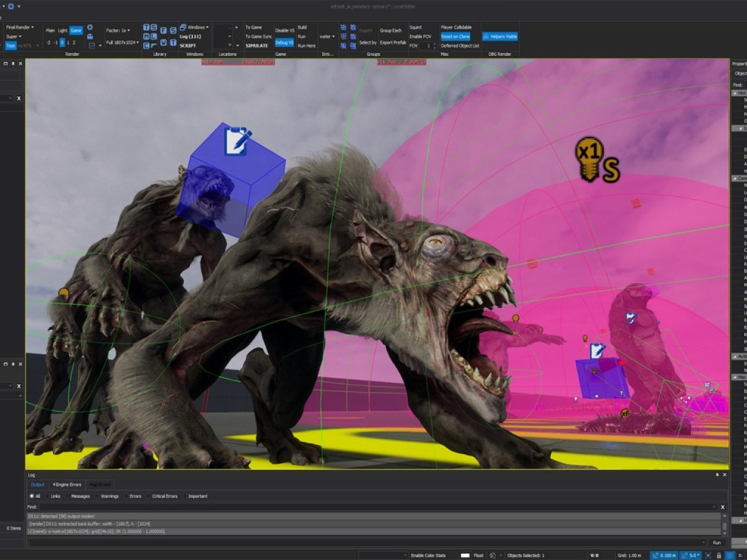Click the Run Here button
Screen dimensions: 747x560
[x=306, y=45]
